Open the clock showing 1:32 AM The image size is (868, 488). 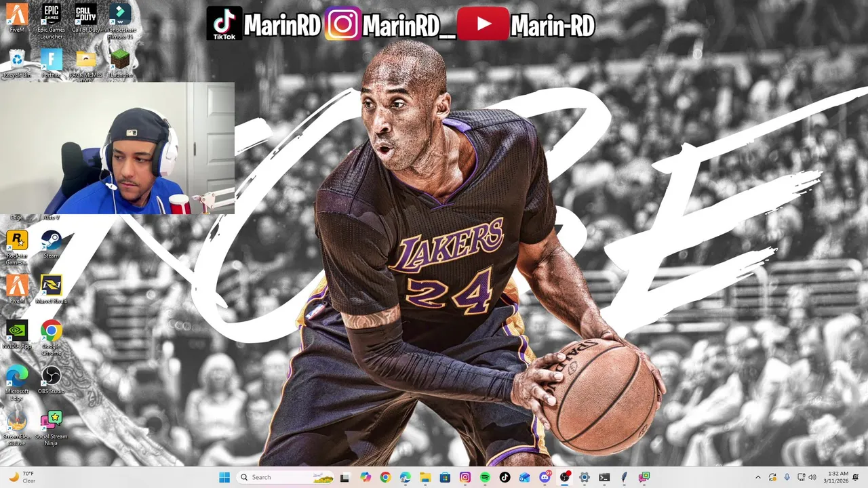(837, 477)
